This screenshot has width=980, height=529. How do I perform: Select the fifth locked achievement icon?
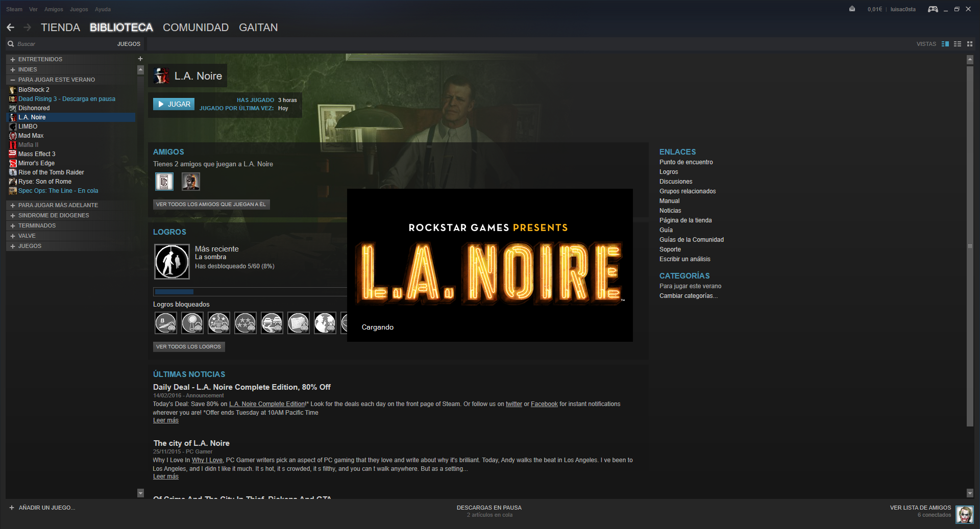272,323
